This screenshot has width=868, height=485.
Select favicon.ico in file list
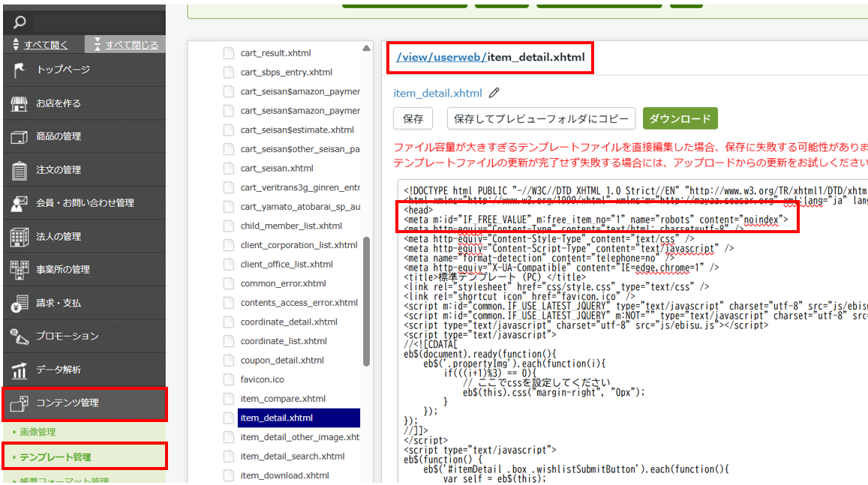click(262, 379)
